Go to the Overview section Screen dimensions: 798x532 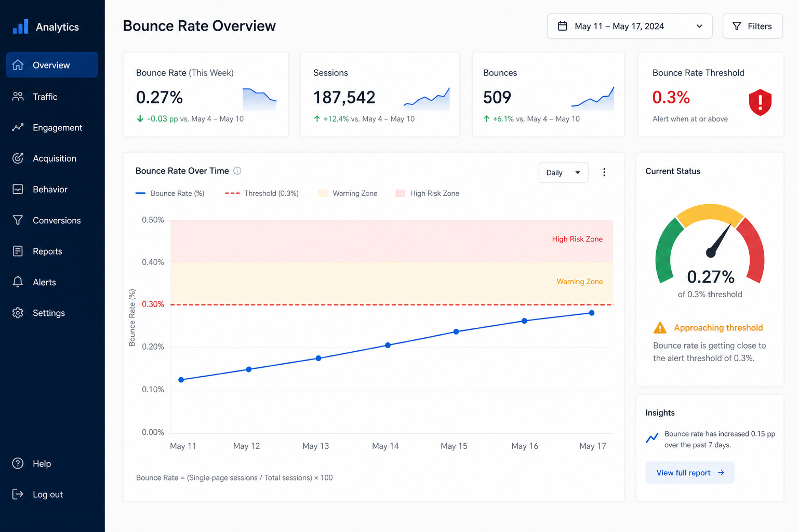52,65
